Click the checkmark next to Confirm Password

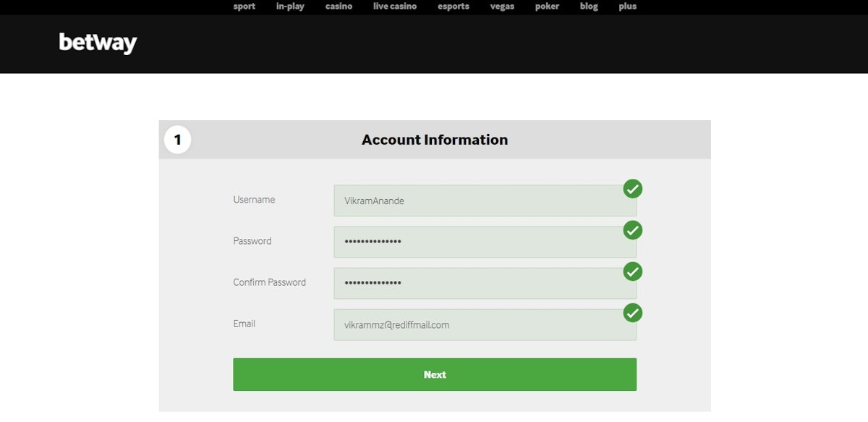633,271
